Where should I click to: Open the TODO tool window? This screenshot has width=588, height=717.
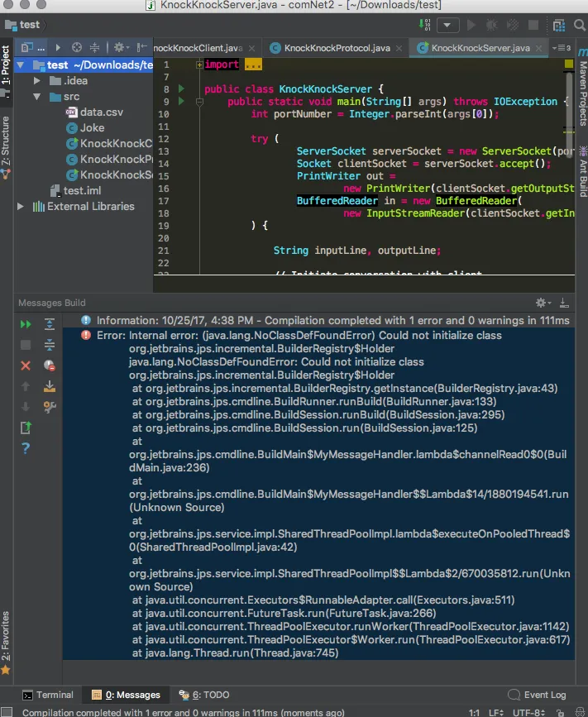[x=211, y=695]
